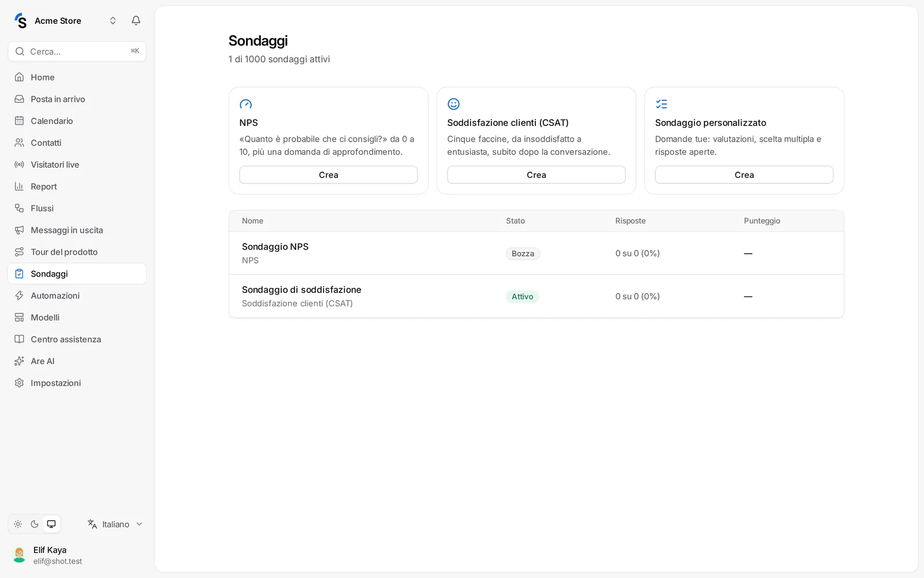Click the Acme Store logo icon
Screen dimensions: 924x578
click(x=21, y=21)
